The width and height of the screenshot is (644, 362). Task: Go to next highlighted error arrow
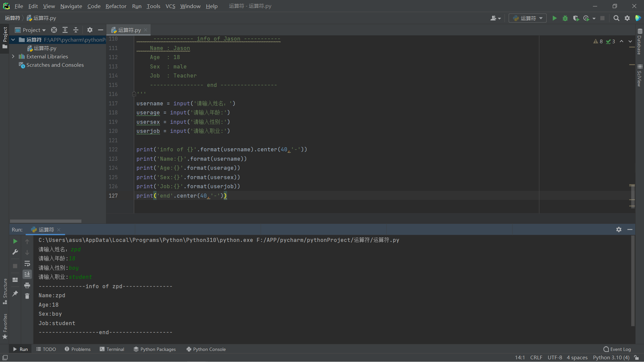[x=630, y=41]
